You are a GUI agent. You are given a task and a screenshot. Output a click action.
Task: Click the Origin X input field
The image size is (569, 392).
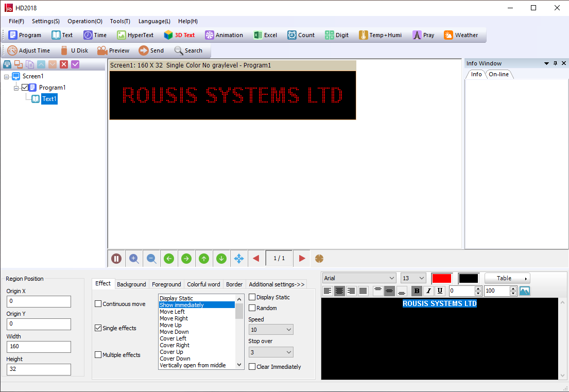point(39,301)
